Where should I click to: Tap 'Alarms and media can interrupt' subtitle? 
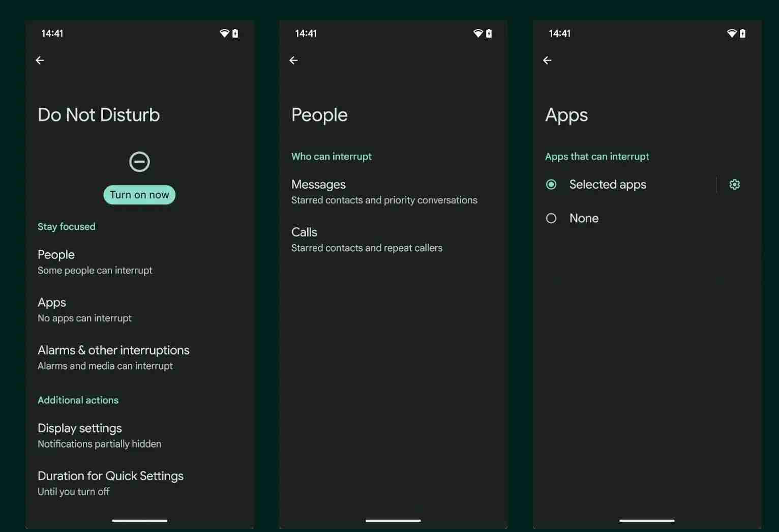[x=105, y=366]
